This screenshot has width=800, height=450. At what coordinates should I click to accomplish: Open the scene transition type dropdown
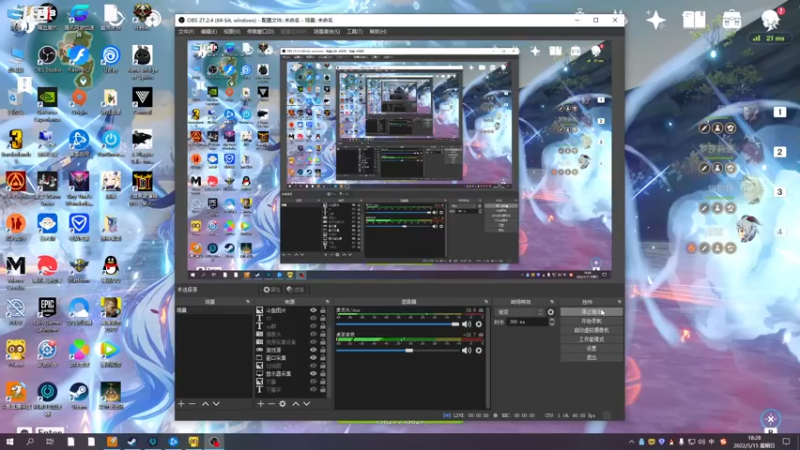tap(520, 312)
